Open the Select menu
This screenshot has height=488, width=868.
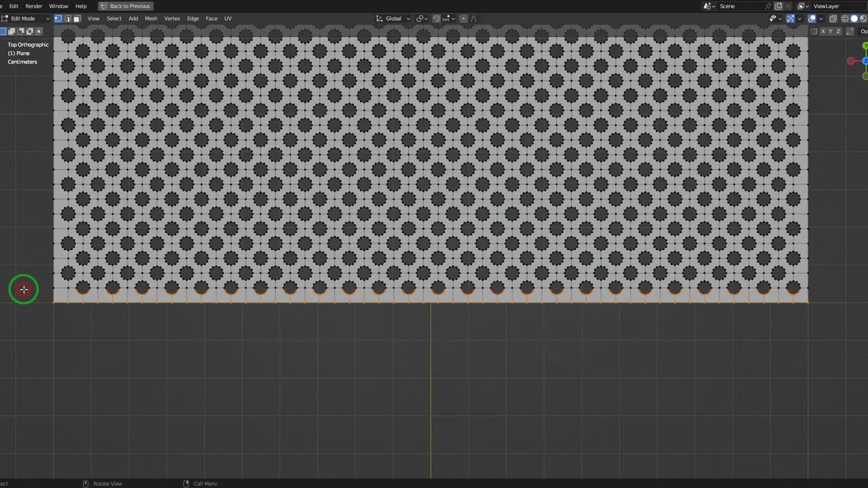[x=114, y=18]
